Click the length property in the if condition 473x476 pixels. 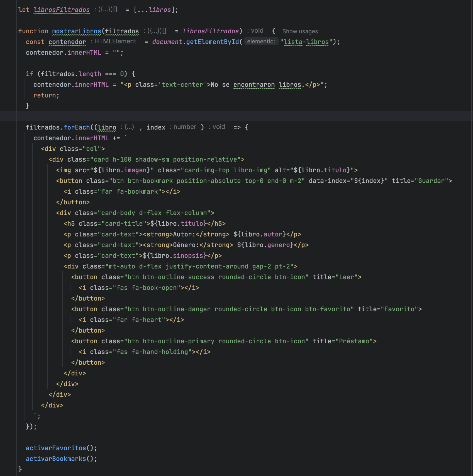tap(90, 74)
